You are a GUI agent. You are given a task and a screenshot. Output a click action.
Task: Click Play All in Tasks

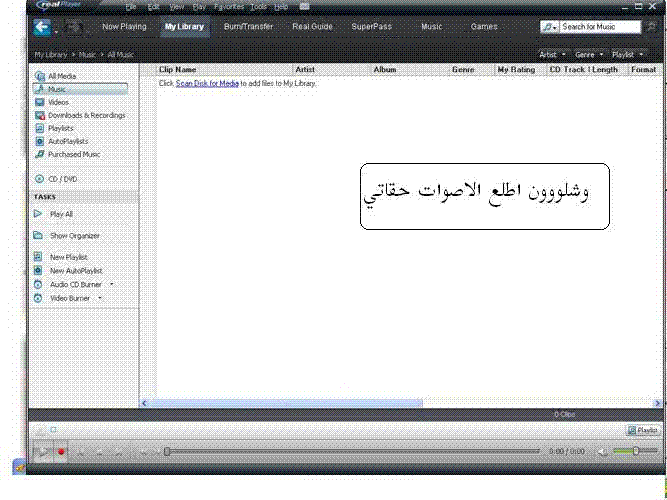(61, 214)
